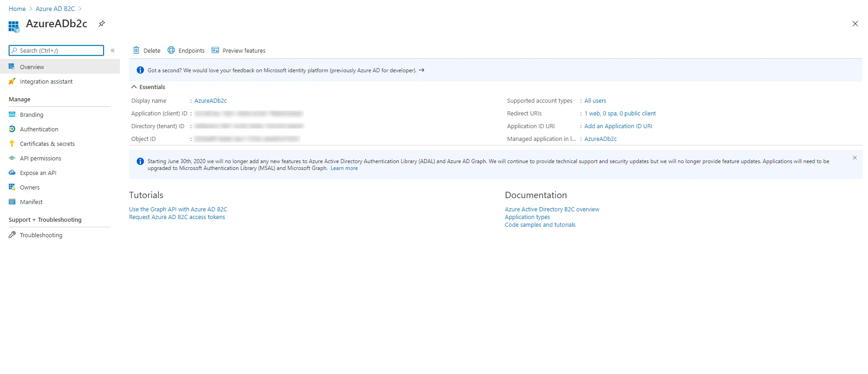This screenshot has width=868, height=374.
Task: Click the Preview features icon
Action: click(215, 50)
